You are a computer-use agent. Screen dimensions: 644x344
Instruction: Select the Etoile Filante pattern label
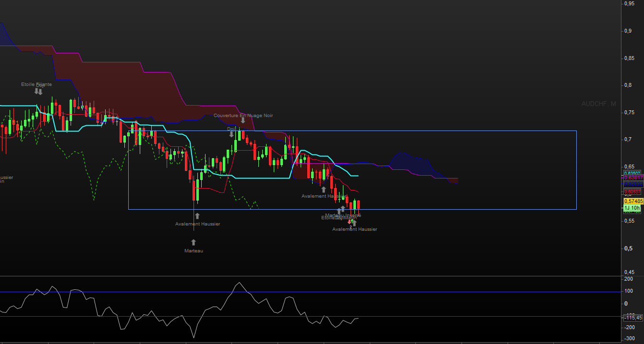[x=36, y=84]
